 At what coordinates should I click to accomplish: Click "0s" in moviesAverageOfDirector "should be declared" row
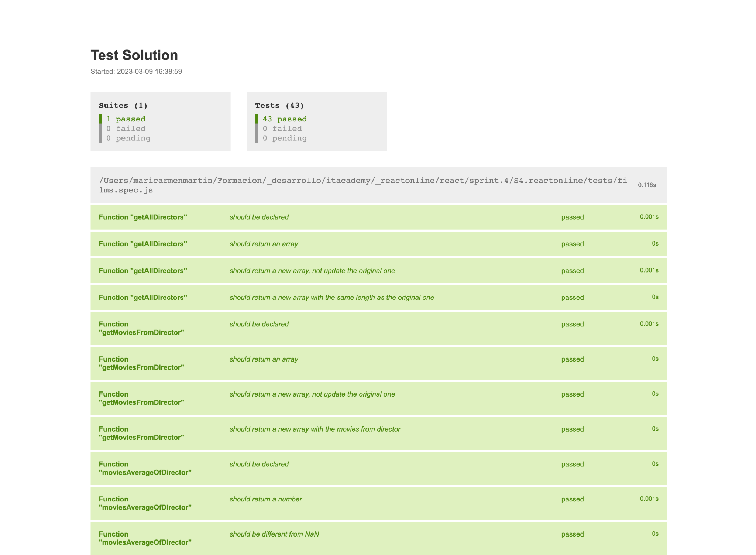click(x=655, y=464)
